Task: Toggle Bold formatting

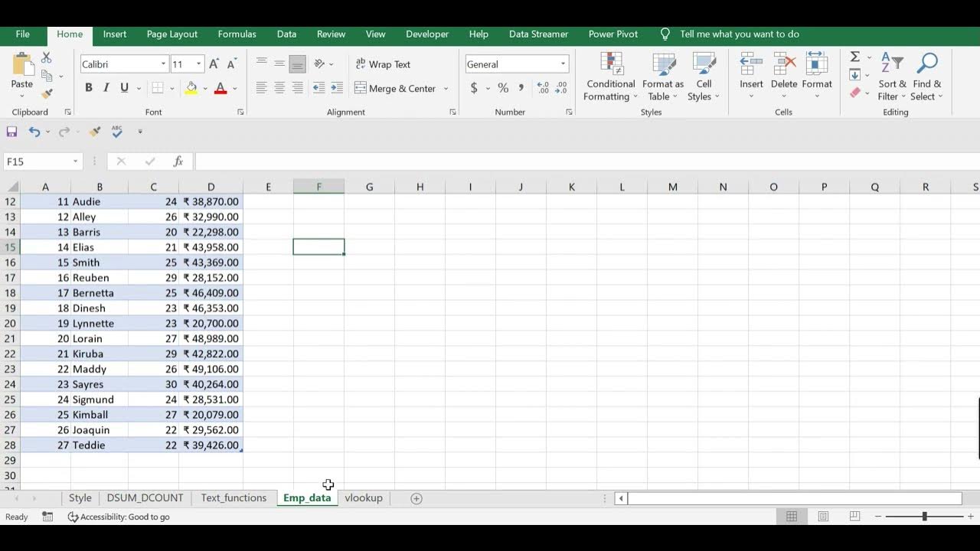Action: 89,88
